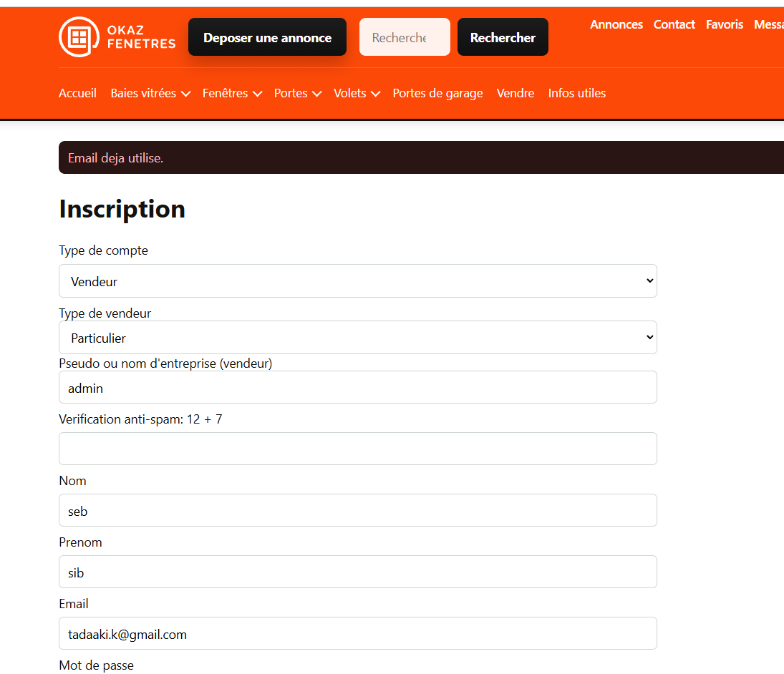Expand the Fenêtres menu chevron
Image resolution: width=784 pixels, height=674 pixels.
pyautogui.click(x=258, y=94)
